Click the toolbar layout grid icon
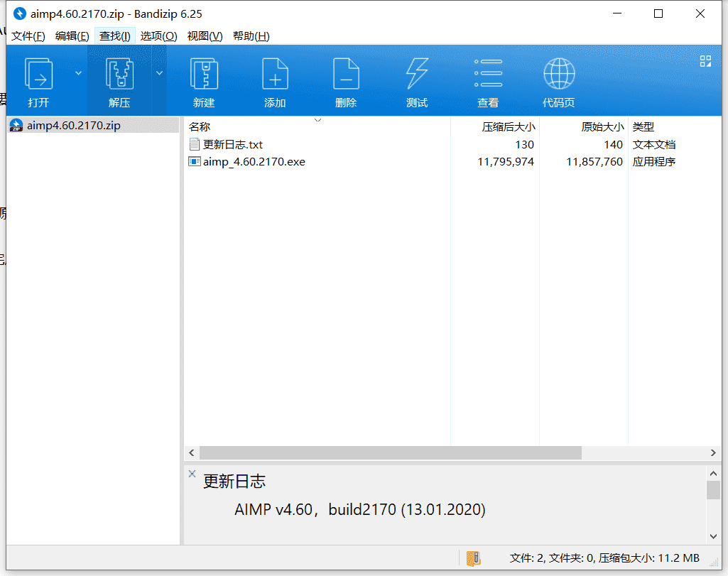Viewport: 728px width, 576px height. (x=705, y=61)
